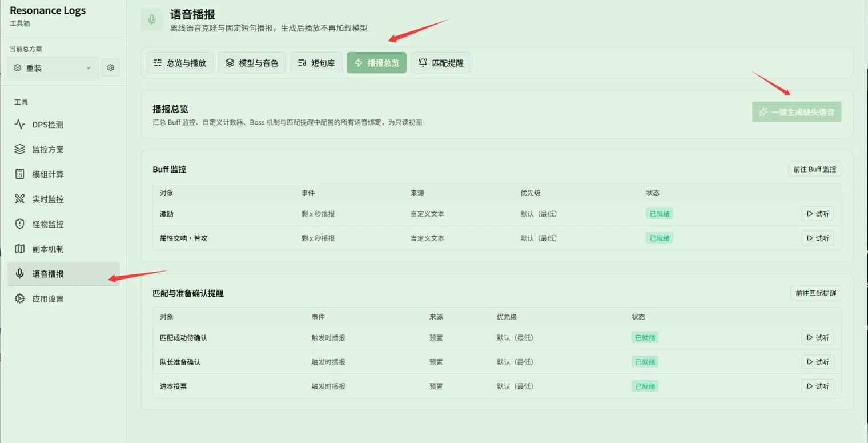
Task: Play 试听 for 进本投票 row
Action: (x=818, y=386)
